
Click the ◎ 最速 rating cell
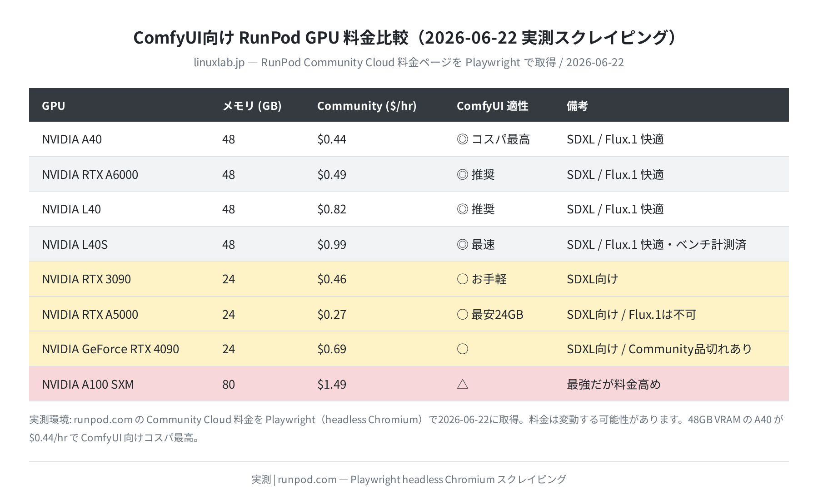coord(476,244)
